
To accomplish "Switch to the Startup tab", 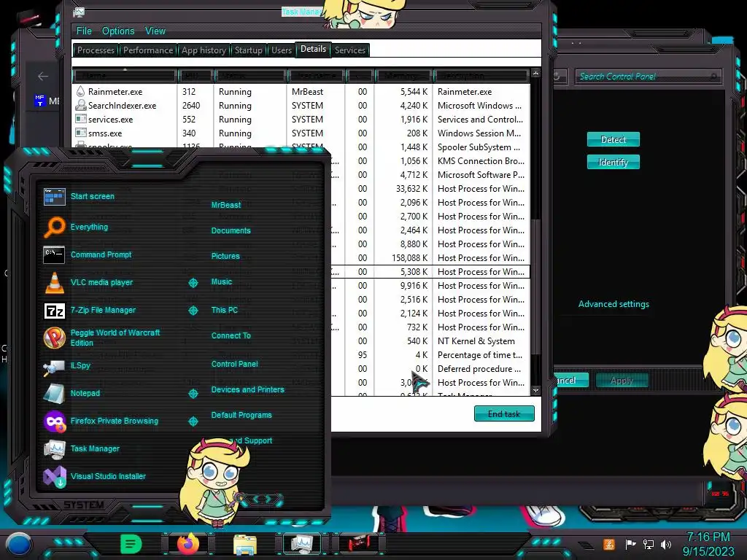I will 248,50.
